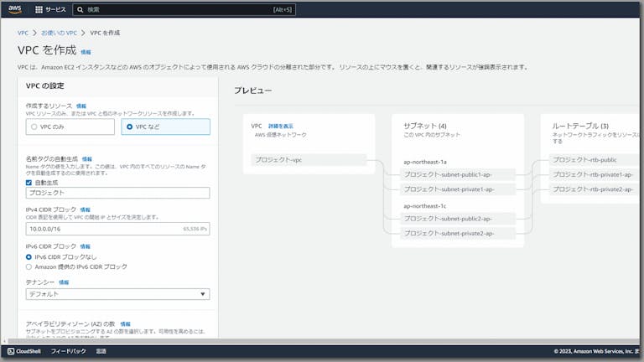Screen dimensions: 644x362
Task: Click the name tag field containing プロジェクト
Action: [118, 193]
